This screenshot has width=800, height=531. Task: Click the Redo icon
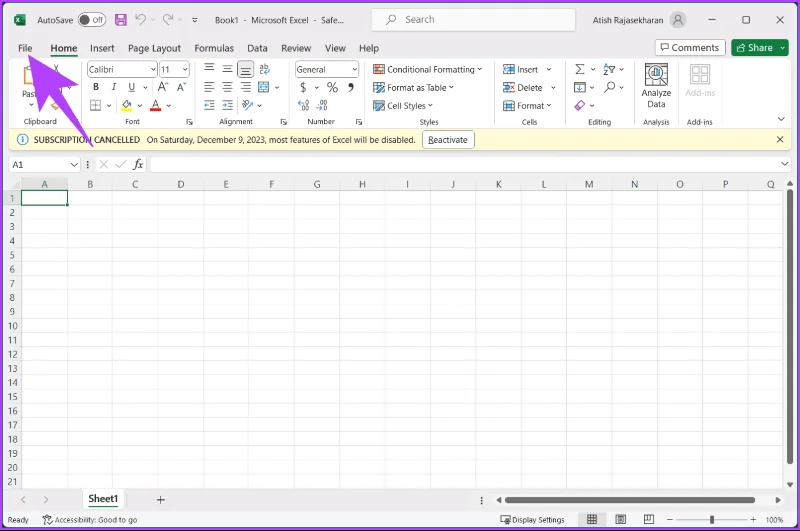(167, 20)
